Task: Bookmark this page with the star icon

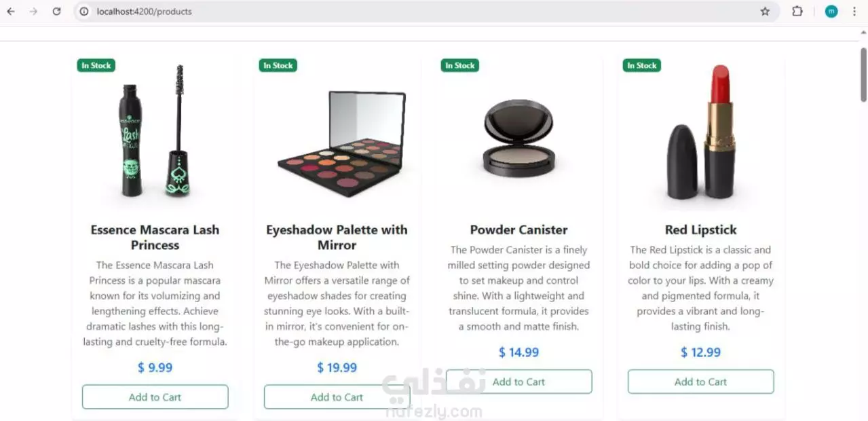Action: (x=765, y=12)
